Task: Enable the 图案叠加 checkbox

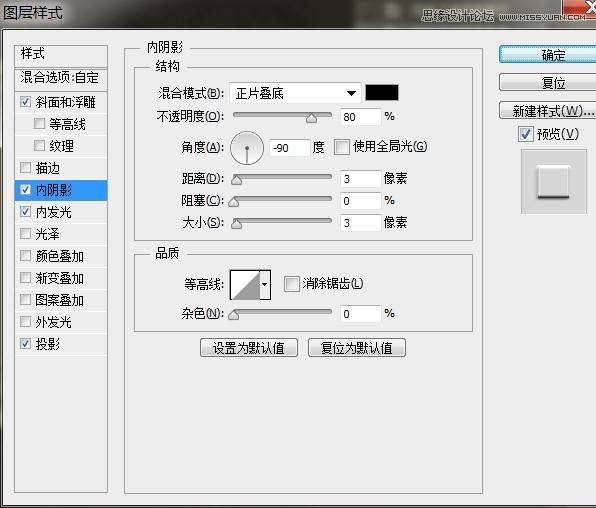Action: tap(25, 300)
